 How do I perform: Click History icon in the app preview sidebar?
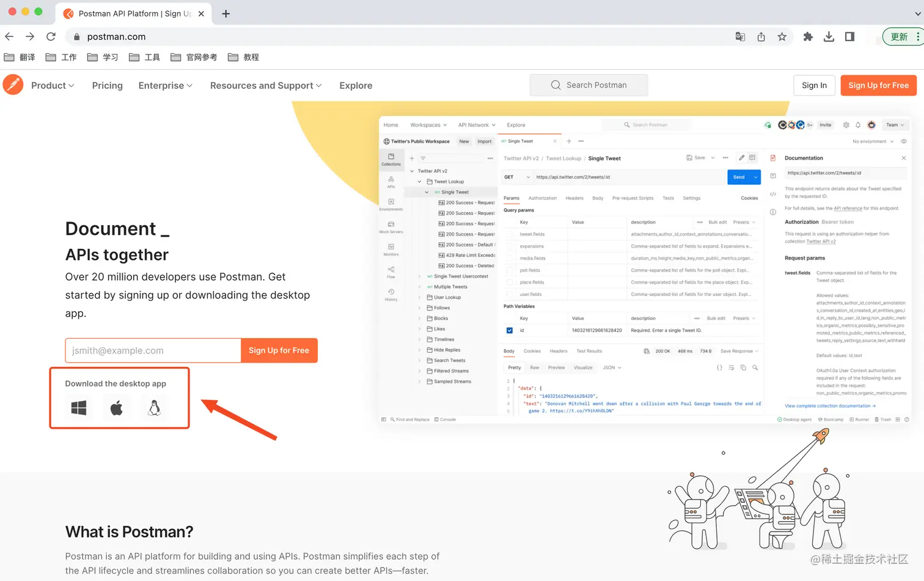coord(391,295)
